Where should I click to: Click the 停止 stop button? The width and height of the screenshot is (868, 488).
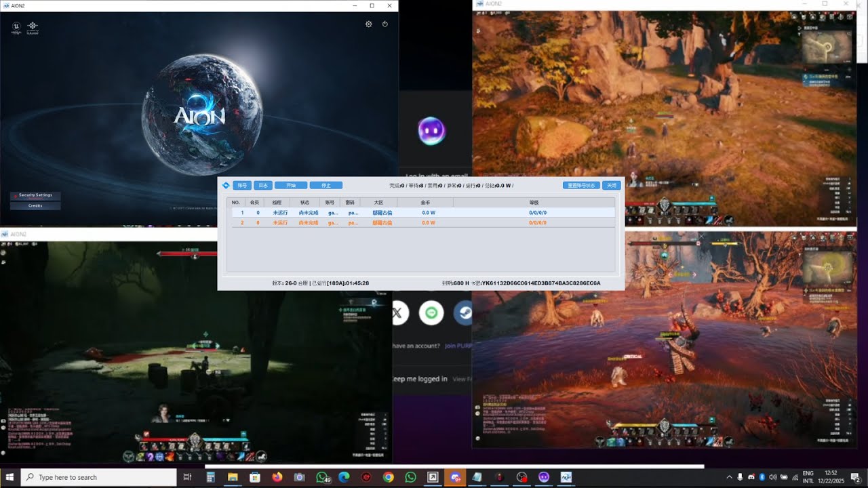click(x=326, y=185)
